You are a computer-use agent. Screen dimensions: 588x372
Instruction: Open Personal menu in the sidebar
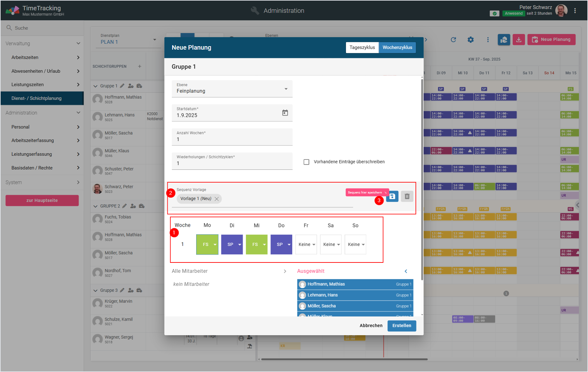42,127
